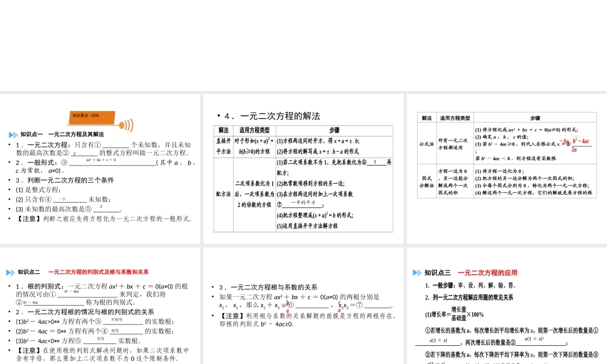Click the 直接开平方法 cell in the table
The height and width of the screenshot is (364, 607).
pos(223,146)
